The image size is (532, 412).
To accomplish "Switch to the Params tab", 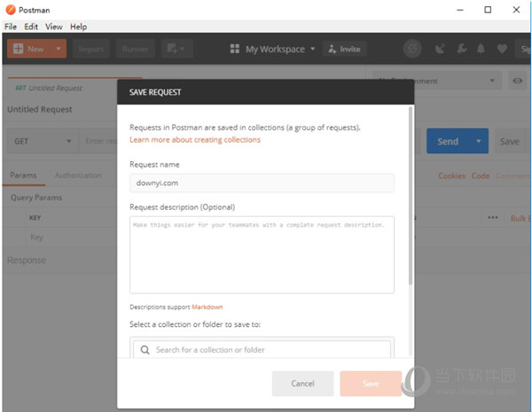I will (23, 175).
